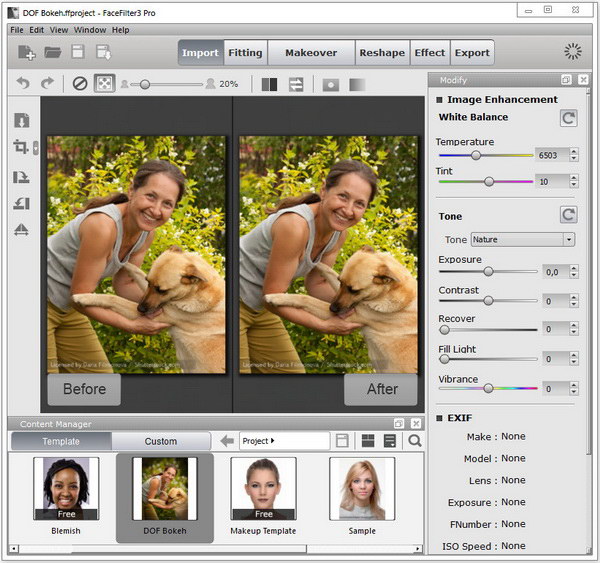Toggle the before/after split view icon

(x=269, y=84)
